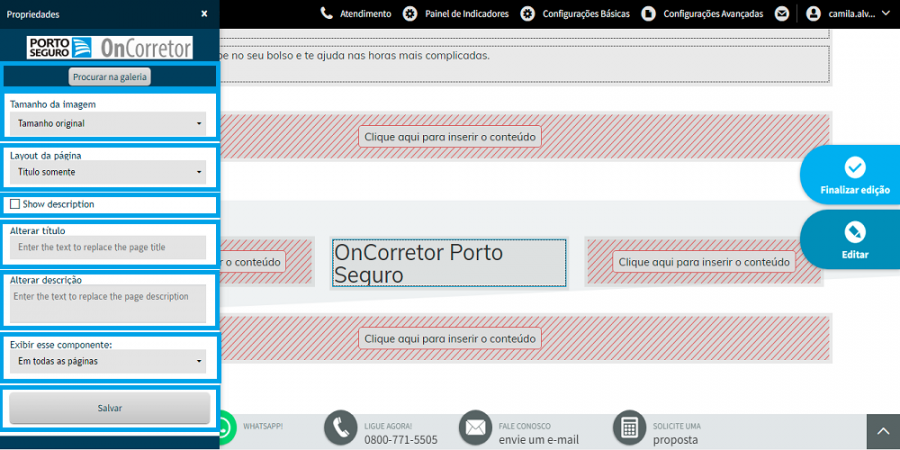Click the insert content button right of title
900x450 pixels.
coord(704,262)
